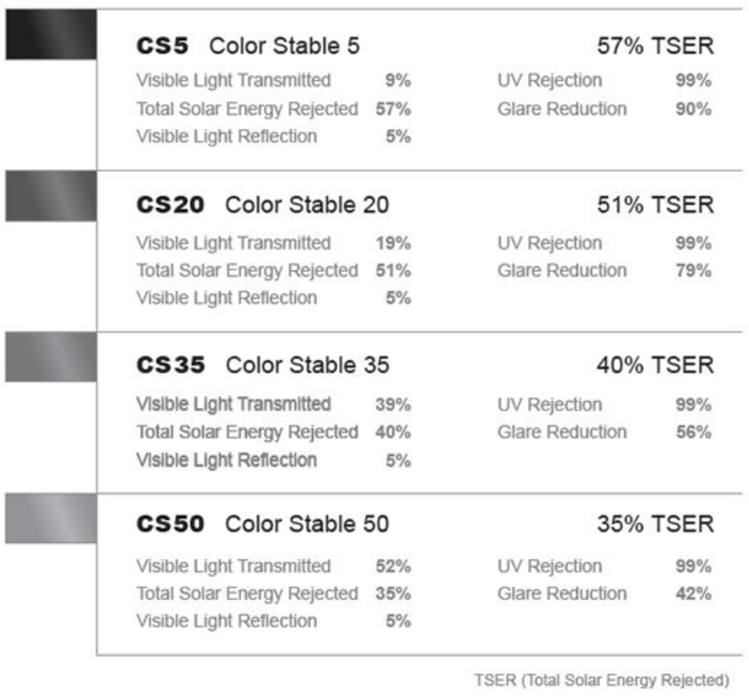Open the CS50 Color Stable 50 title

pyautogui.click(x=262, y=524)
